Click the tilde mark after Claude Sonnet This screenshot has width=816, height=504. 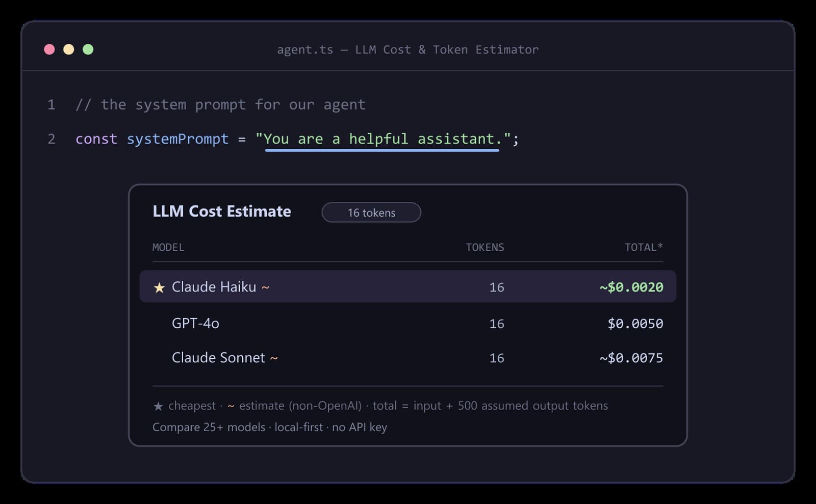(x=274, y=358)
